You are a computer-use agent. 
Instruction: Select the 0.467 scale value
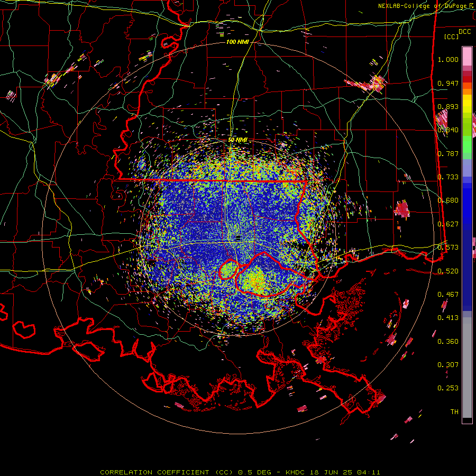[448, 295]
